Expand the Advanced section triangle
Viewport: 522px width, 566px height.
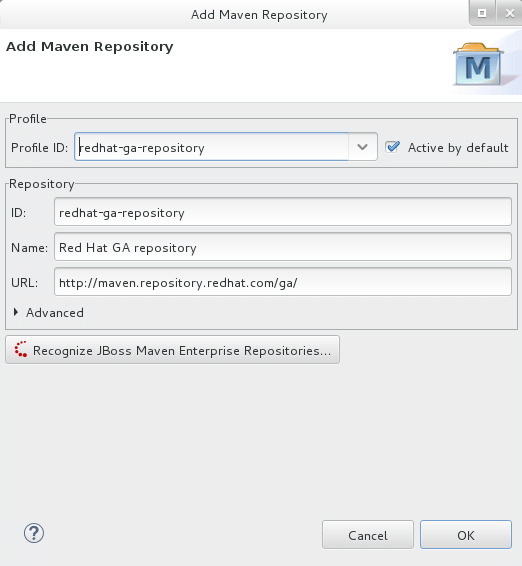(x=16, y=312)
